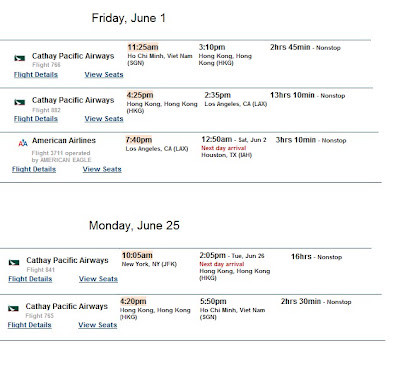Click Cathay Pacific logo for Flight 841
This screenshot has height=386, width=400.
pyautogui.click(x=14, y=263)
